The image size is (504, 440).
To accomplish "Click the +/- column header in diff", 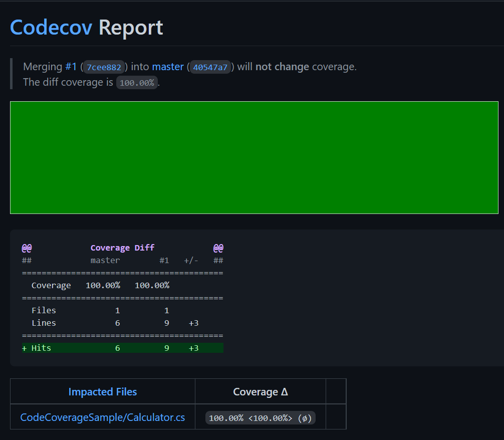I will point(191,261).
